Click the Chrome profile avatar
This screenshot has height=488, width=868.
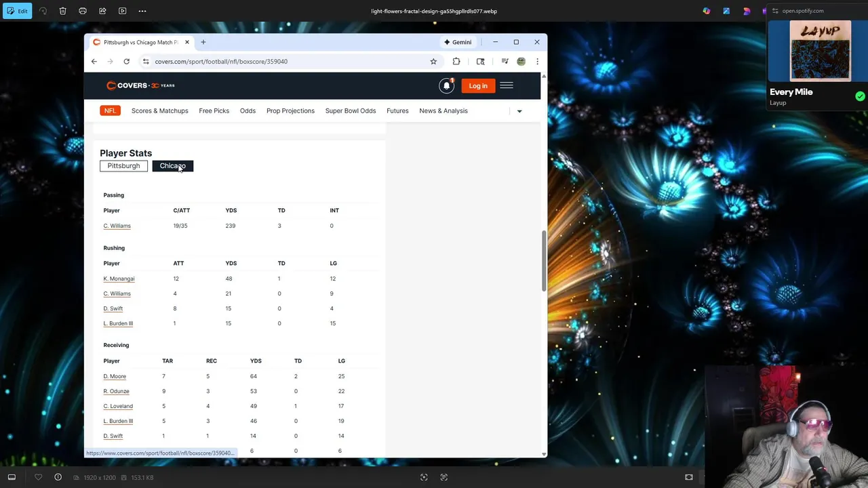(521, 61)
